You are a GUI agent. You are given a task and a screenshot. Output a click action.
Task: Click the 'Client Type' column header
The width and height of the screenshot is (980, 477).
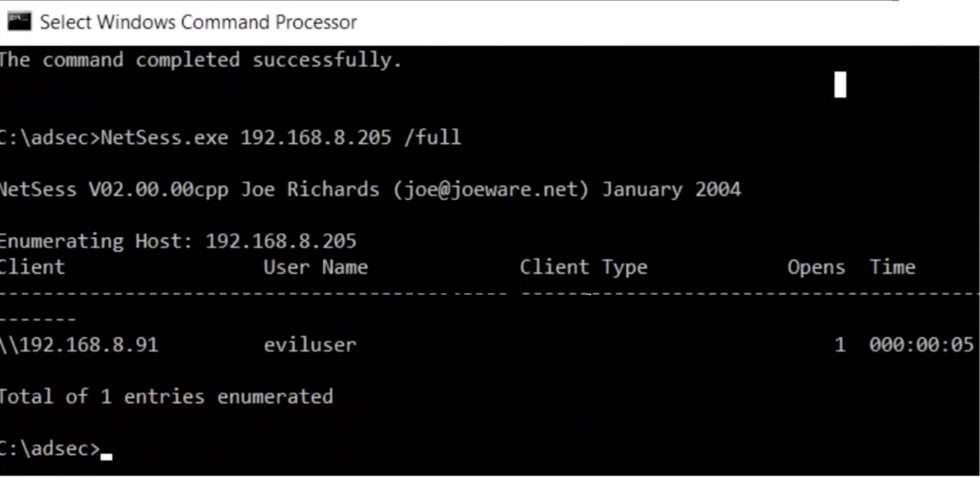[583, 267]
